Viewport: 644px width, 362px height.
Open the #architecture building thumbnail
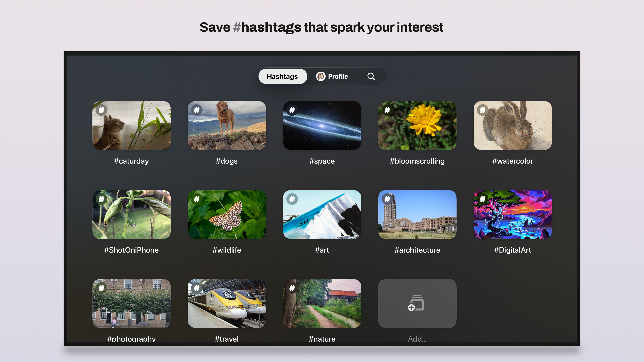pyautogui.click(x=417, y=214)
